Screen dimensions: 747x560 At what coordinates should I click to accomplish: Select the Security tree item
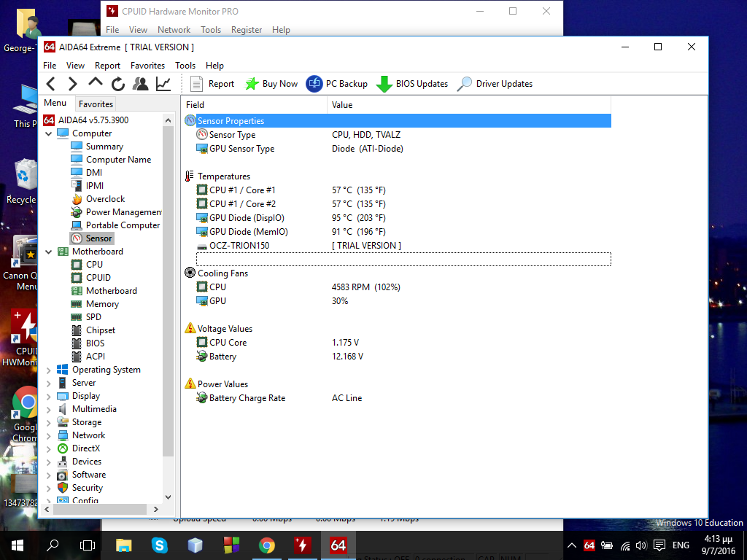[88, 488]
